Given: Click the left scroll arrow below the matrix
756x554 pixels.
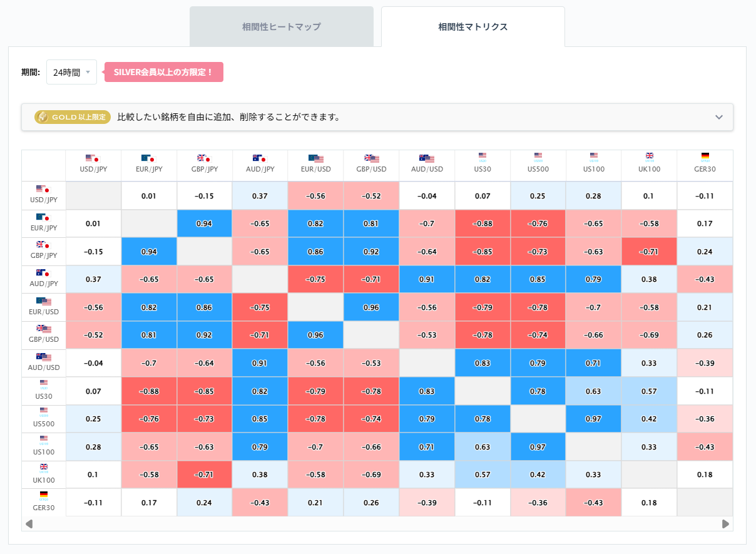Looking at the screenshot, I should click(x=29, y=523).
